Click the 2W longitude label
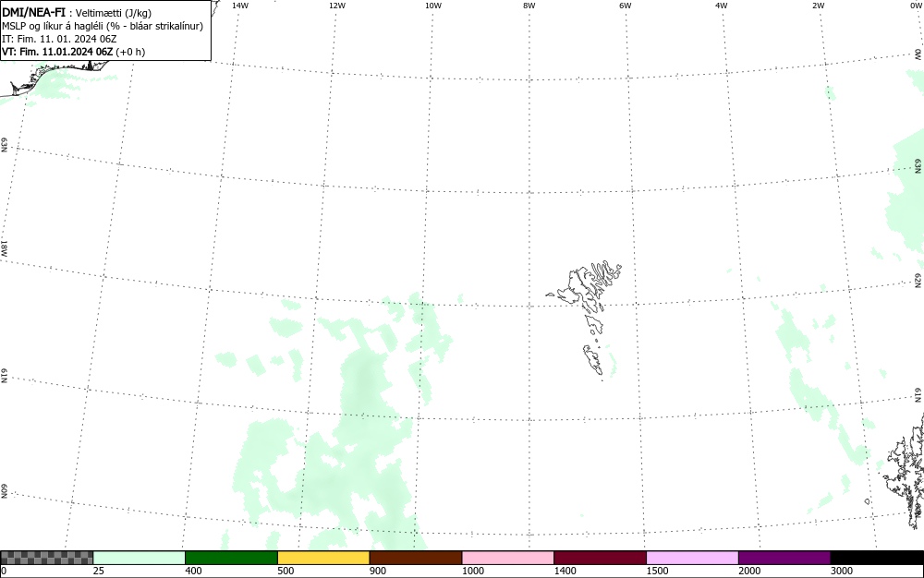Screen dimensions: 924x578 pos(818,6)
